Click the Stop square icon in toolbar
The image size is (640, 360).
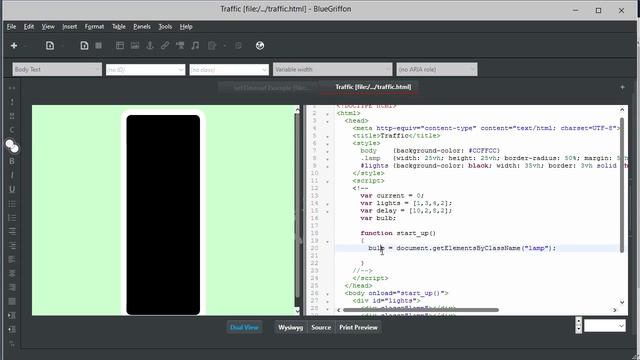tap(99, 45)
